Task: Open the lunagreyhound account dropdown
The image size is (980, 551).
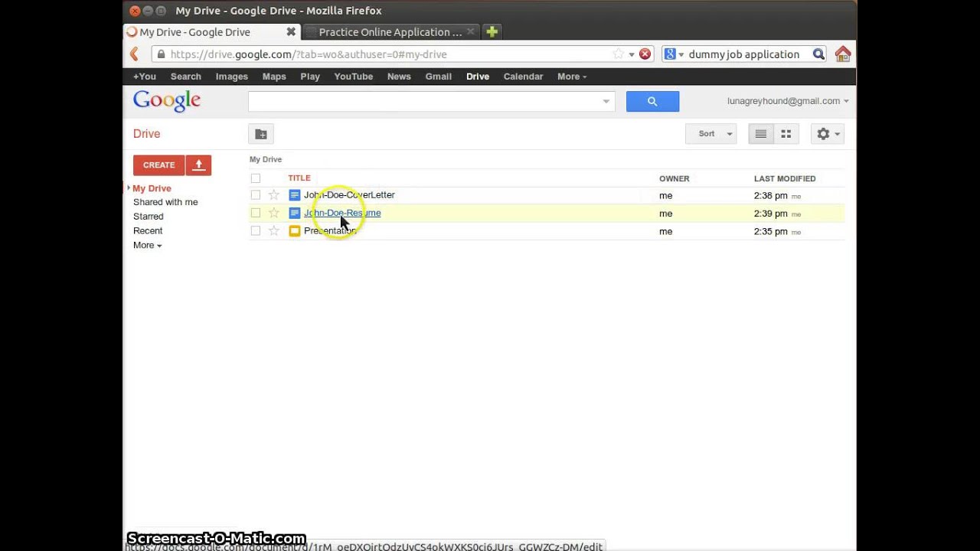Action: tap(788, 101)
